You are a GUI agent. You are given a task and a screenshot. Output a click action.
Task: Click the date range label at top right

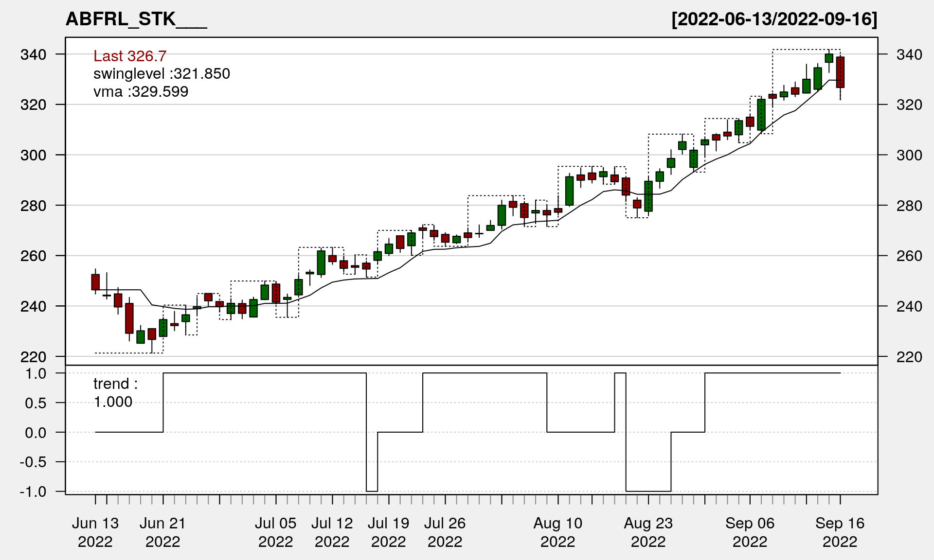click(774, 19)
